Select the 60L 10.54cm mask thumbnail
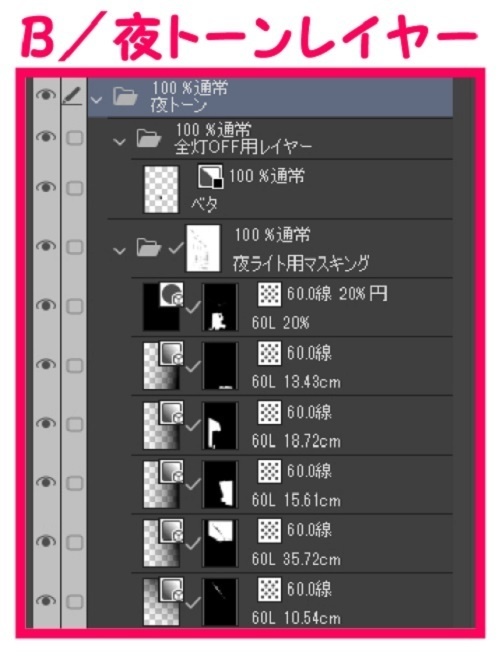The image size is (500, 658). pyautogui.click(x=220, y=603)
